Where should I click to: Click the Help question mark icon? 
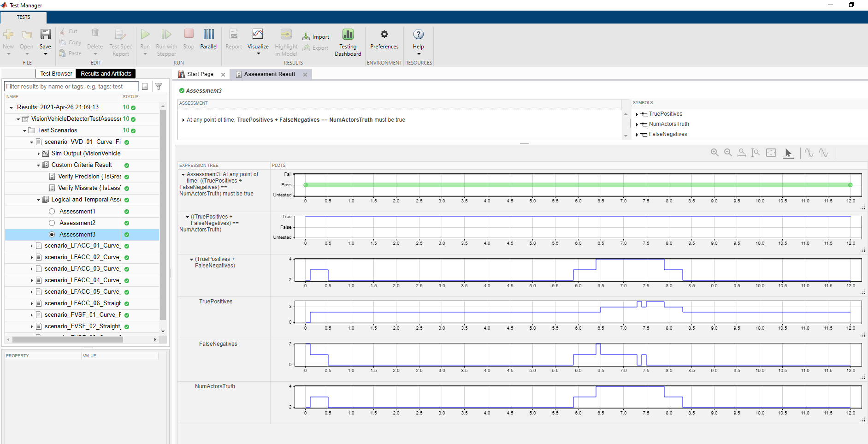point(418,35)
